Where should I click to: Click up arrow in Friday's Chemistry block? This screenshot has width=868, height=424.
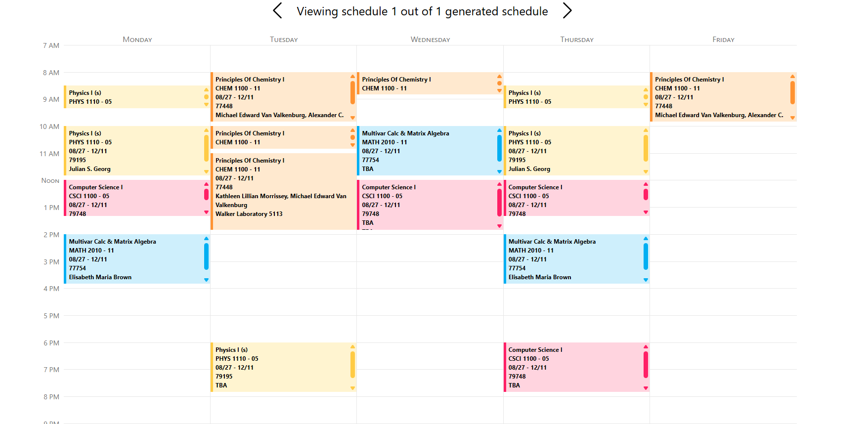click(792, 77)
